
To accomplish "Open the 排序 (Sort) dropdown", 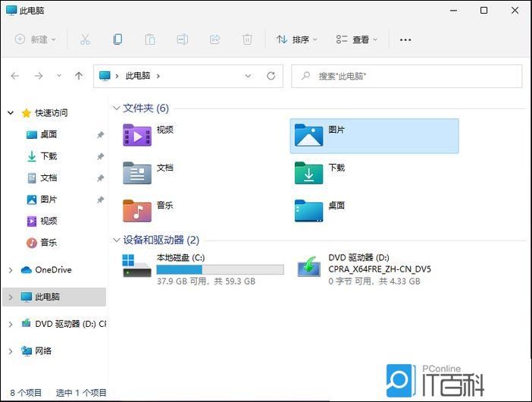I will tap(297, 39).
